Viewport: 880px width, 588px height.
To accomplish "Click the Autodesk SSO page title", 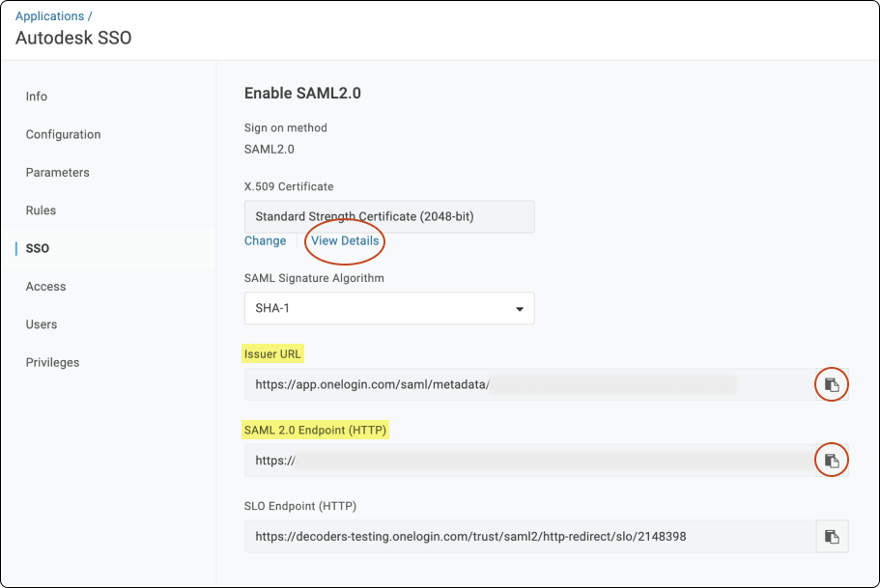I will click(73, 38).
